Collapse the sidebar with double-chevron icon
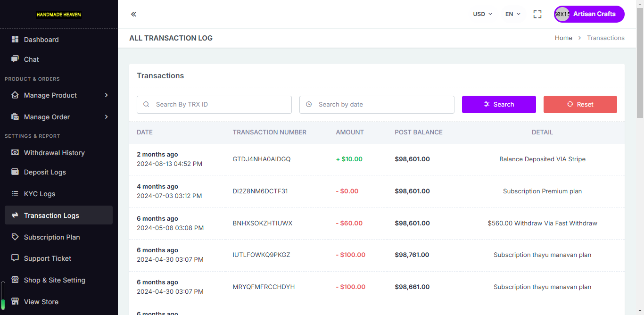This screenshot has width=644, height=315. (133, 14)
